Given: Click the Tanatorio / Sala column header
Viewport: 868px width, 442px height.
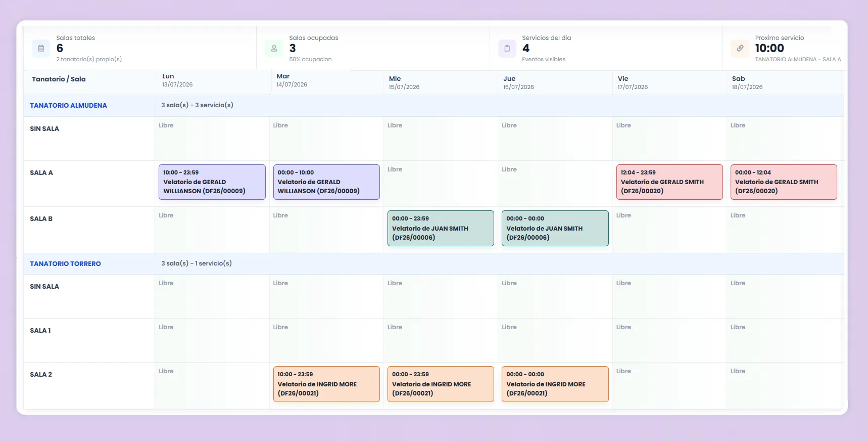Looking at the screenshot, I should pos(59,79).
